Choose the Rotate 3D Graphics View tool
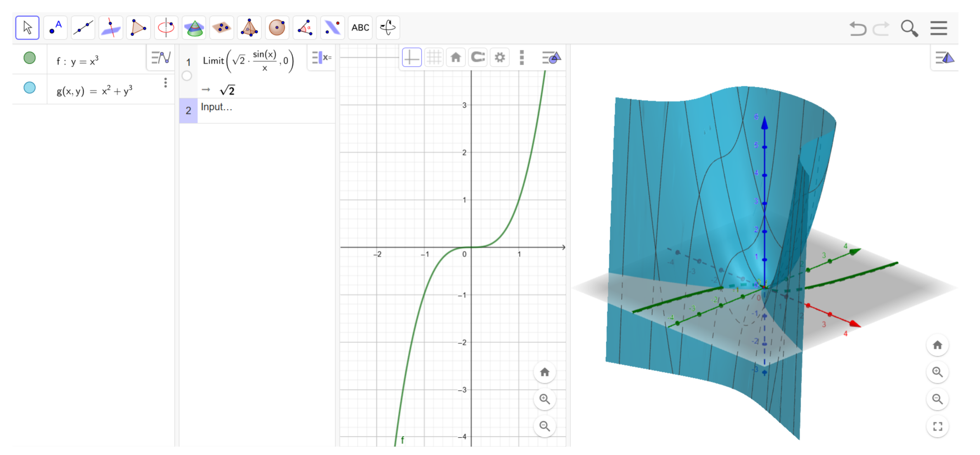The width and height of the screenshot is (980, 455). (x=388, y=27)
